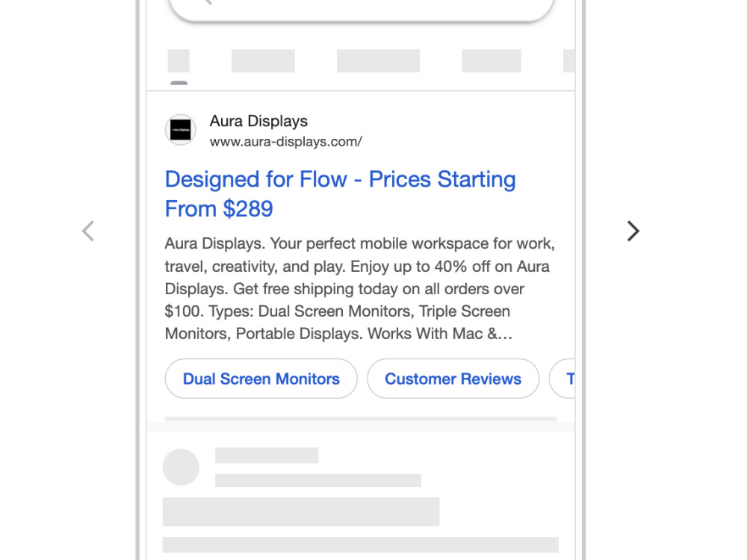Screen dimensions: 747x560
Task: Click the search bar above the tabs
Action: coord(362,10)
